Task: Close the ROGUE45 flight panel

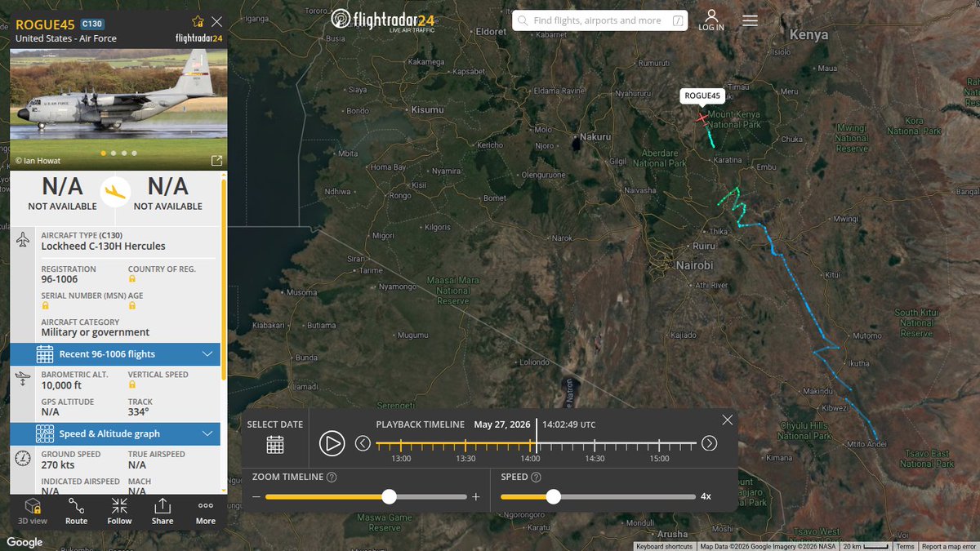Action: coord(216,22)
